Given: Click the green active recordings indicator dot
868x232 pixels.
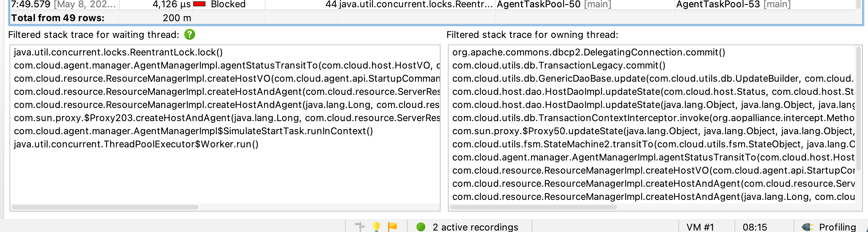Looking at the screenshot, I should tap(421, 227).
